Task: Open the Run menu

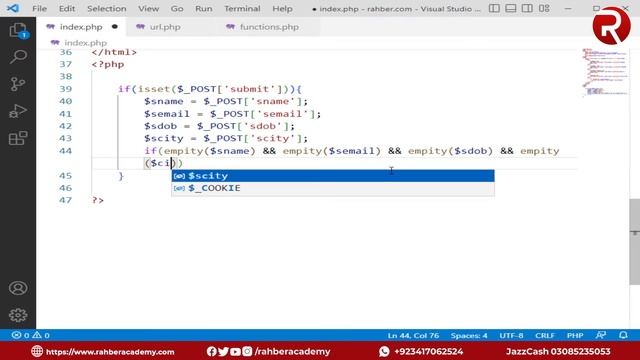Action: tap(204, 9)
